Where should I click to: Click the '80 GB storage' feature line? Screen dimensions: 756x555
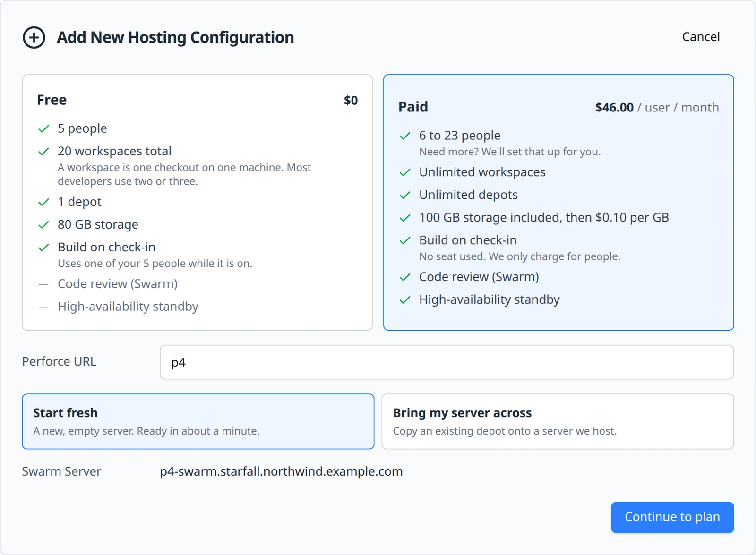(x=98, y=225)
